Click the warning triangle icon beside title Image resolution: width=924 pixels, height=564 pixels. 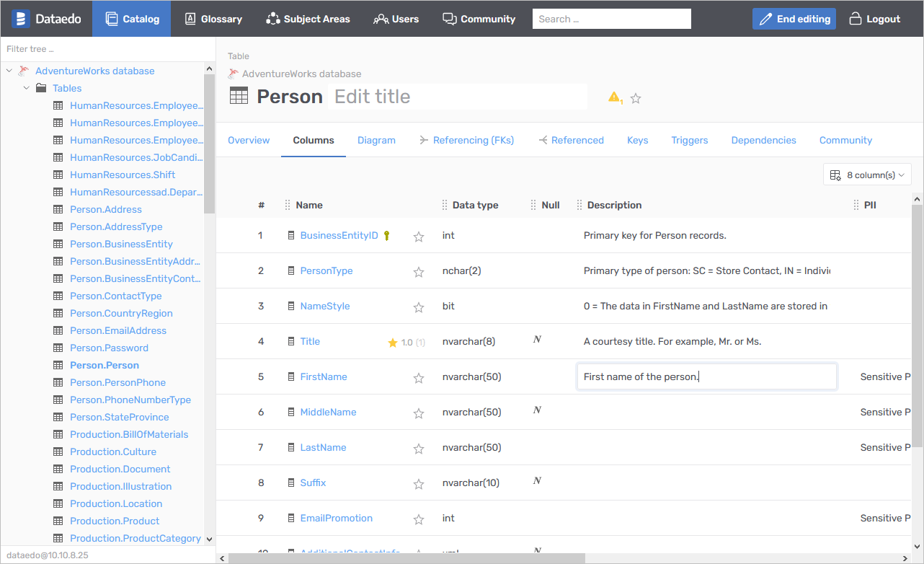click(x=614, y=97)
